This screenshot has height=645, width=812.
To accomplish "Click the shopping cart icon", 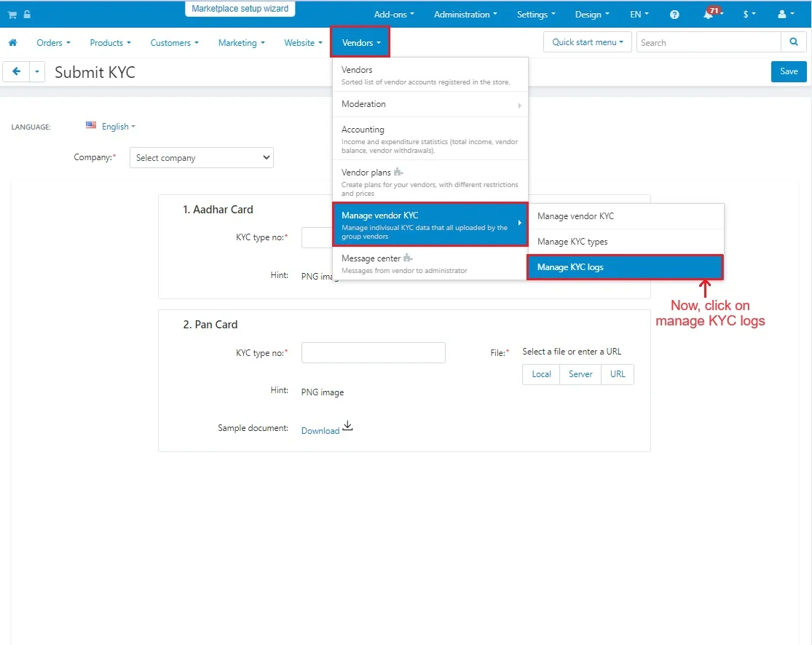I will [x=12, y=15].
